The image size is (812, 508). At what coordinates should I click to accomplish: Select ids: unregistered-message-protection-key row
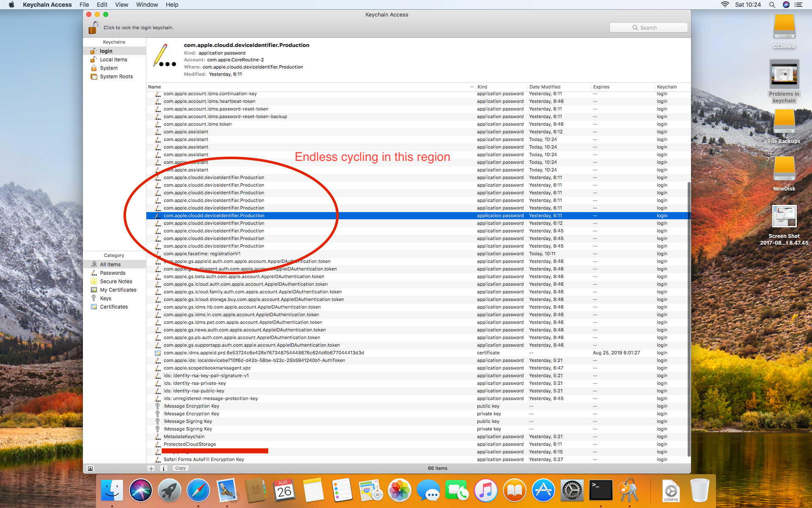(418, 399)
